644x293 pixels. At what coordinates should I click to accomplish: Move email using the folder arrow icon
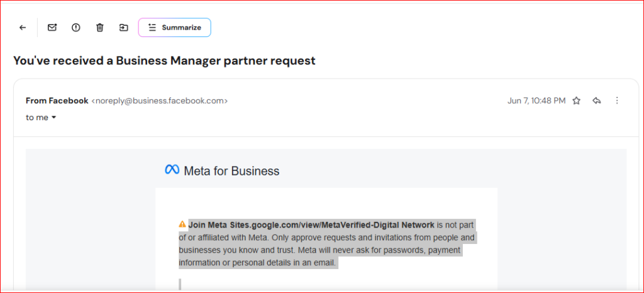coord(124,28)
